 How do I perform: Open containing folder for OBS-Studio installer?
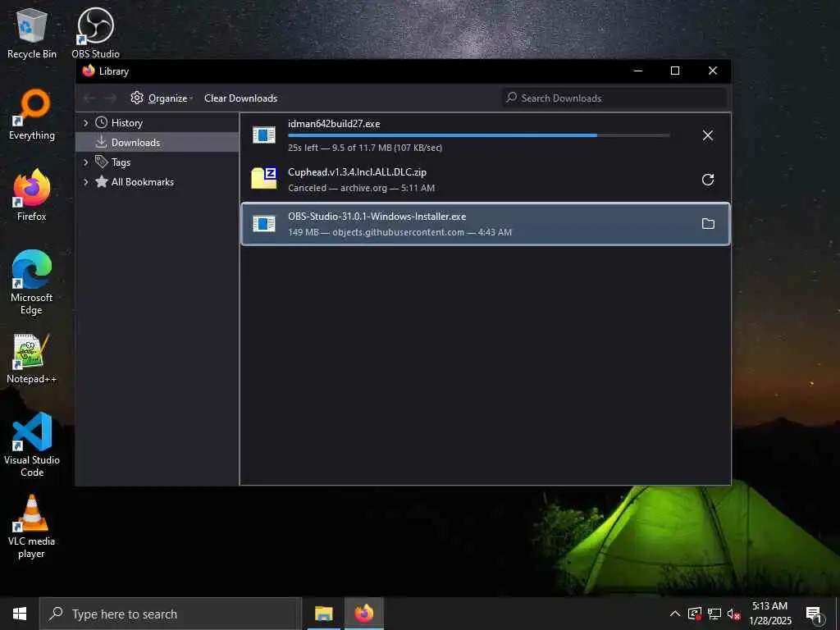coord(708,223)
